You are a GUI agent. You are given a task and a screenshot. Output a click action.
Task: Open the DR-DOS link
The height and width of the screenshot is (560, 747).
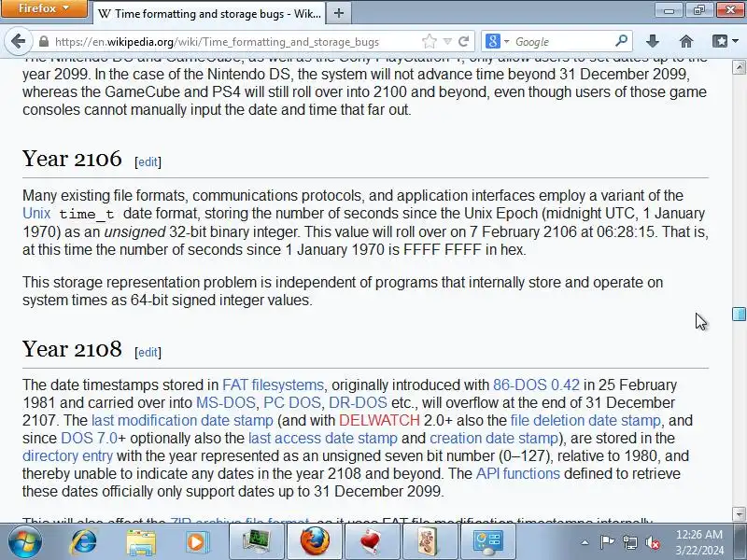pos(358,402)
